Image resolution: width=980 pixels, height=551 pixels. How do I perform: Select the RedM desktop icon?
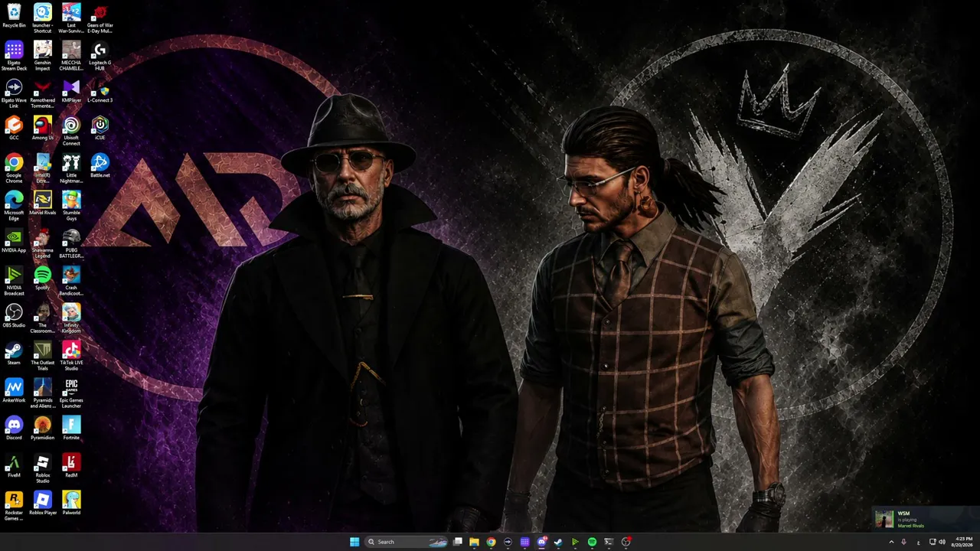pyautogui.click(x=71, y=466)
